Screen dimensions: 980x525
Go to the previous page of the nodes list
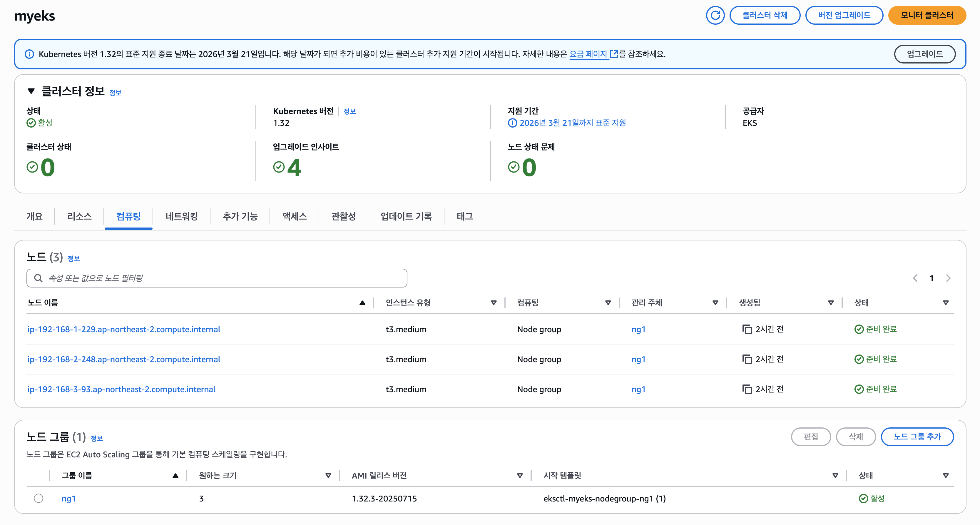(915, 278)
